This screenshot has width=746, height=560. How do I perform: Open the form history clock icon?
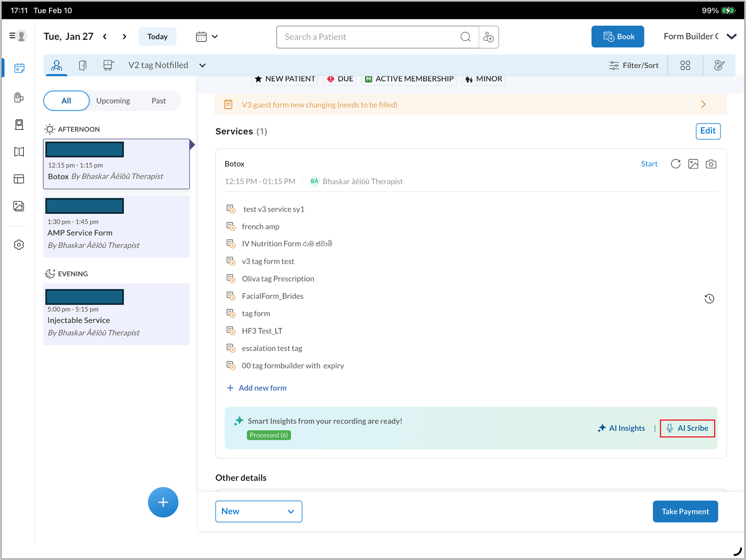tap(709, 299)
